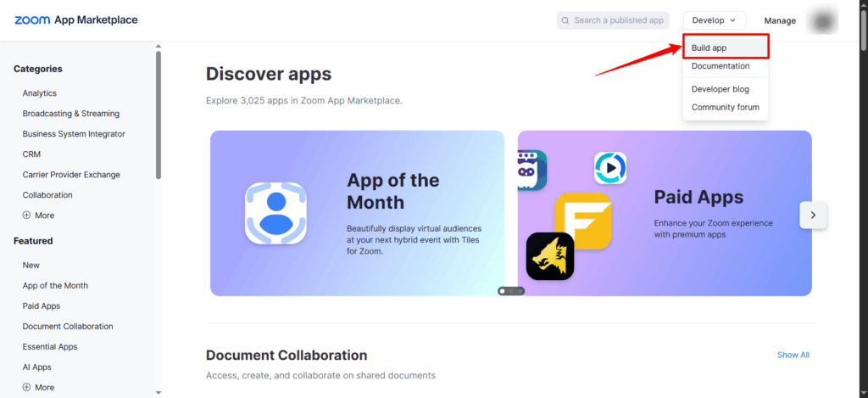The height and width of the screenshot is (398, 868).
Task: Click the sidebar scrollbar down arrow
Action: coord(158,392)
